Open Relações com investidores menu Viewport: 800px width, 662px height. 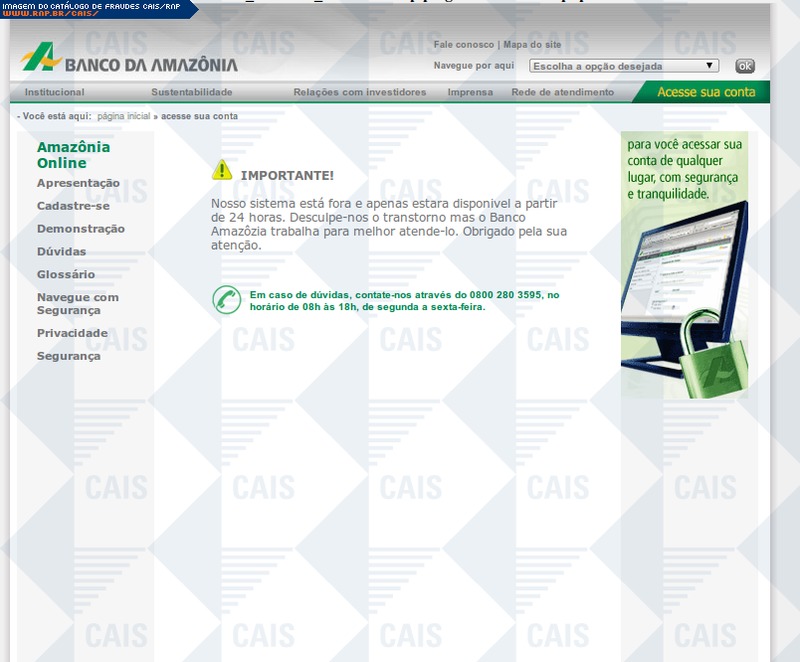click(359, 92)
